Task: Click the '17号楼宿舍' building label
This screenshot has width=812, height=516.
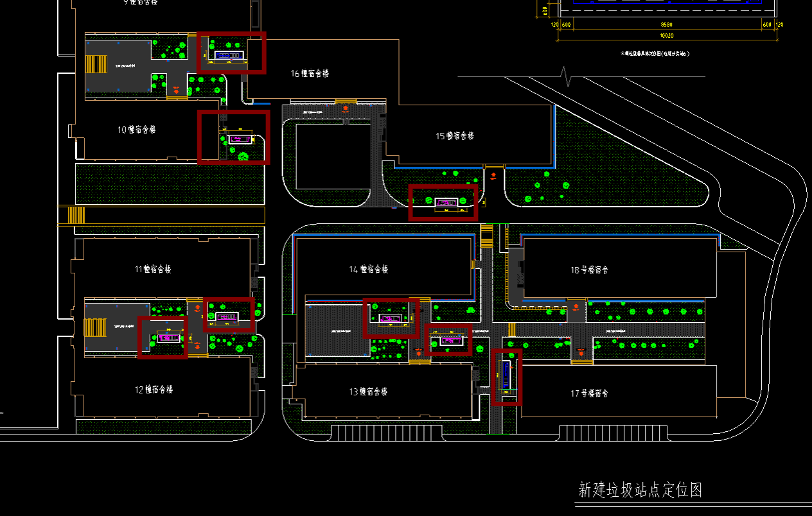Action: point(589,393)
